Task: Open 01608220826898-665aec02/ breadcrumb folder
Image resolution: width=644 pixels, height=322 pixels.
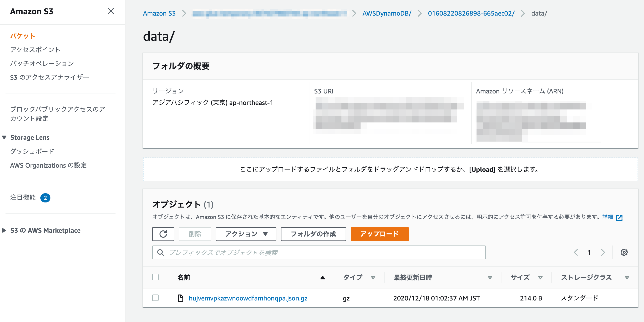Action: 471,13
